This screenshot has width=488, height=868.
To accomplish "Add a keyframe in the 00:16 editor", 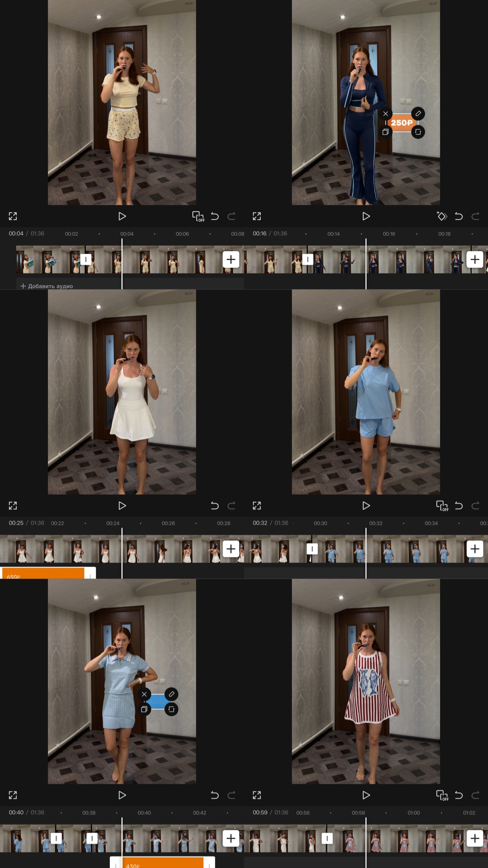I will click(442, 216).
